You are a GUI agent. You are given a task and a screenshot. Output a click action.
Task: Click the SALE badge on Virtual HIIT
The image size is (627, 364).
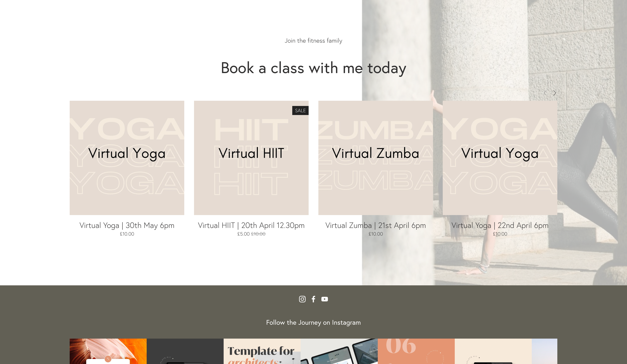[x=300, y=111]
